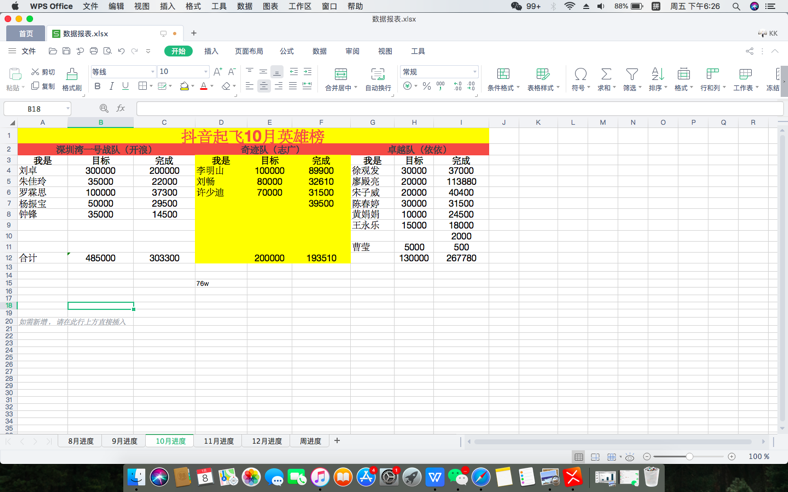This screenshot has width=788, height=492.
Task: Expand the number format dropdown showing 常规
Action: pos(439,71)
